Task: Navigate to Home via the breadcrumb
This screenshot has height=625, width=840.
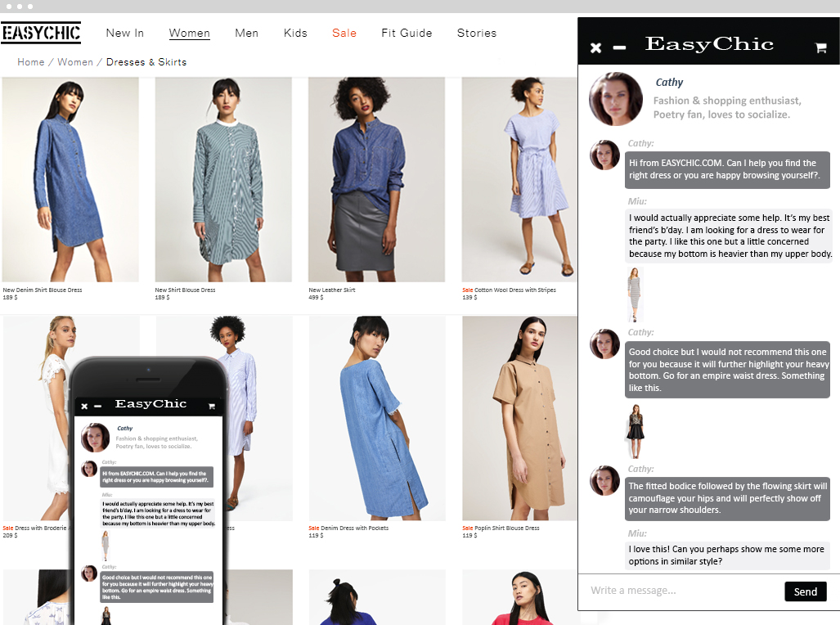Action: click(30, 61)
